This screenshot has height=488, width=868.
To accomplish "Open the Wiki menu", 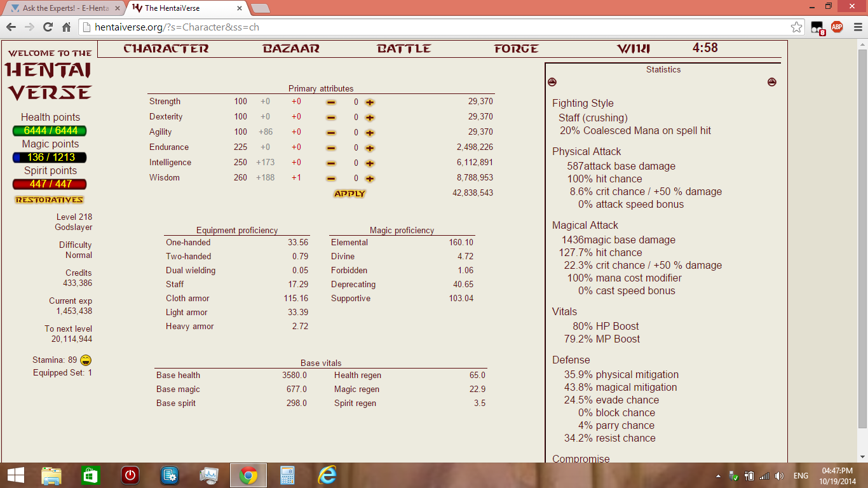I will tap(634, 49).
